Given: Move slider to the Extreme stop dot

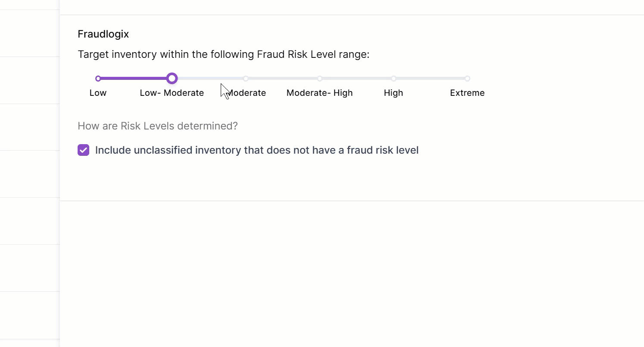Looking at the screenshot, I should pos(467,79).
